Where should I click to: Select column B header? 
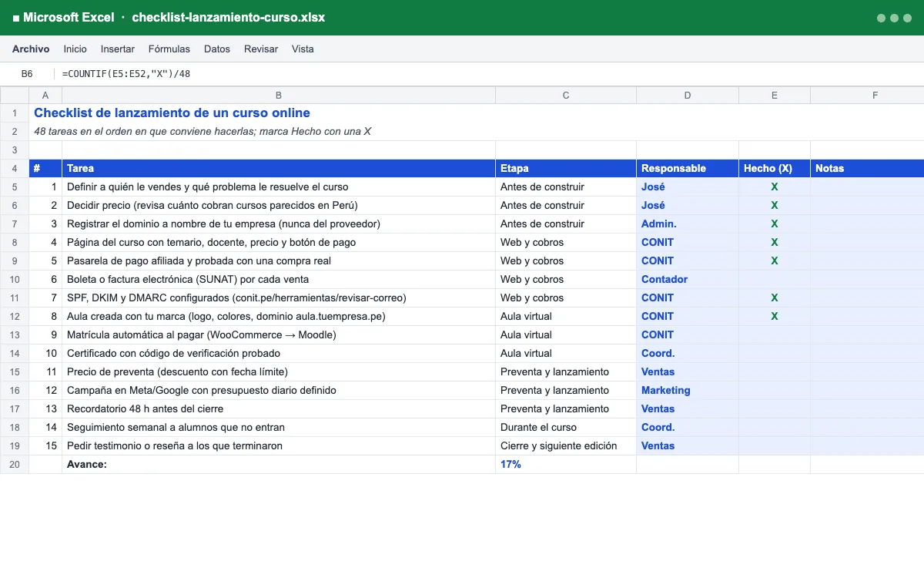pyautogui.click(x=279, y=96)
